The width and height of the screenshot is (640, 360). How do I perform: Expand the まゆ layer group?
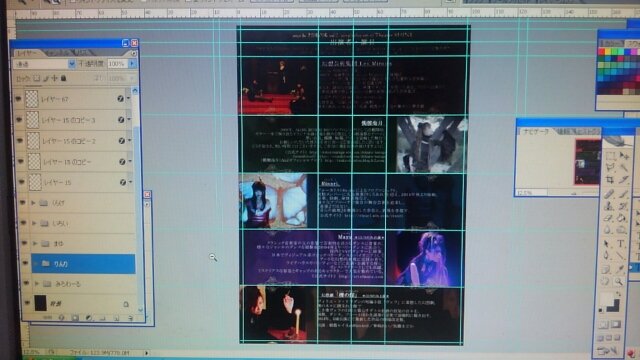click(35, 244)
